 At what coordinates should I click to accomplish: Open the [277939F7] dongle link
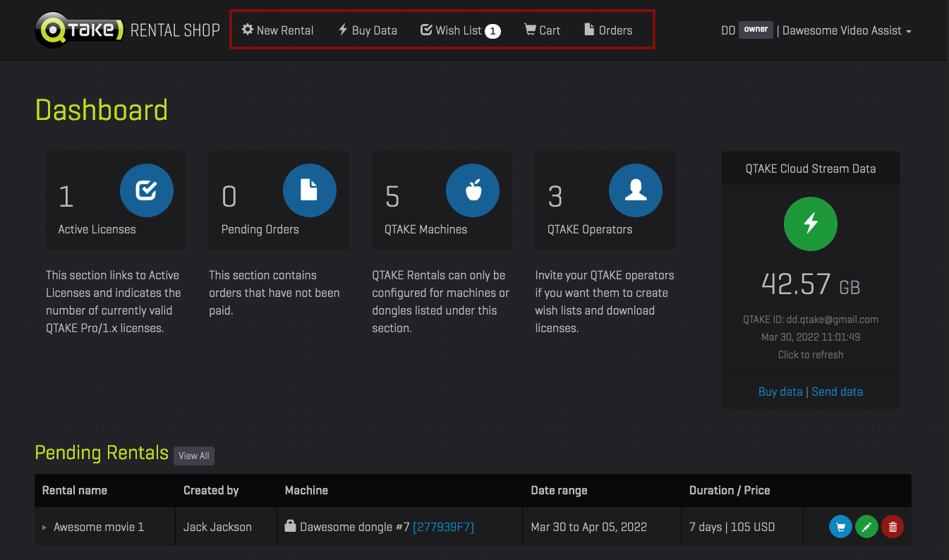click(x=443, y=527)
